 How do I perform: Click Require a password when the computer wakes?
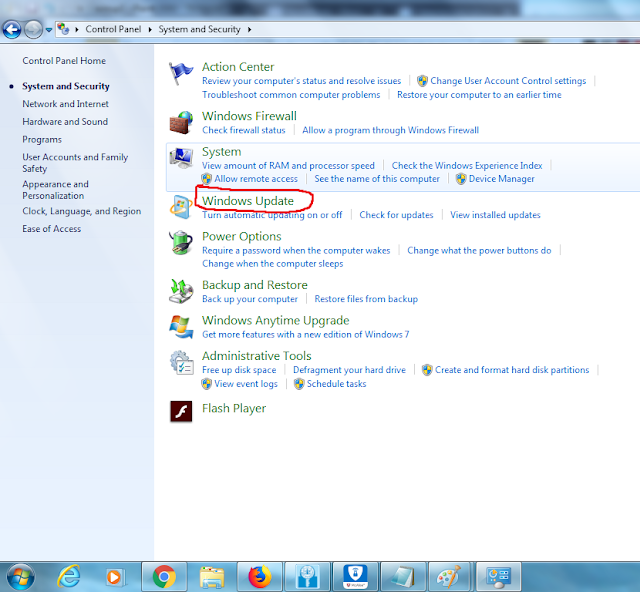(296, 250)
